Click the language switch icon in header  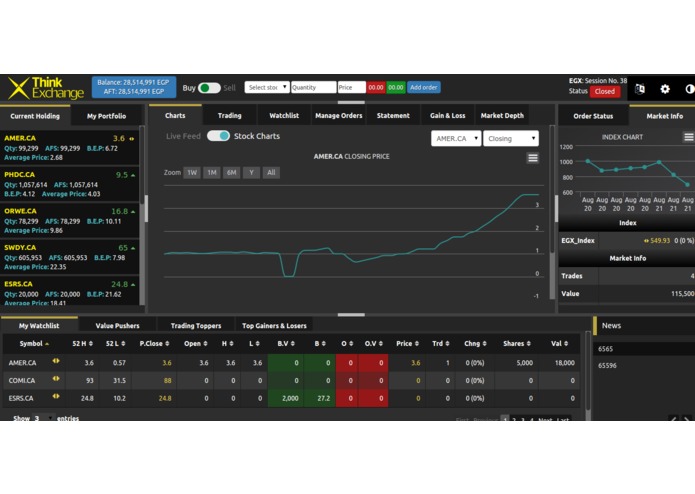[x=640, y=89]
